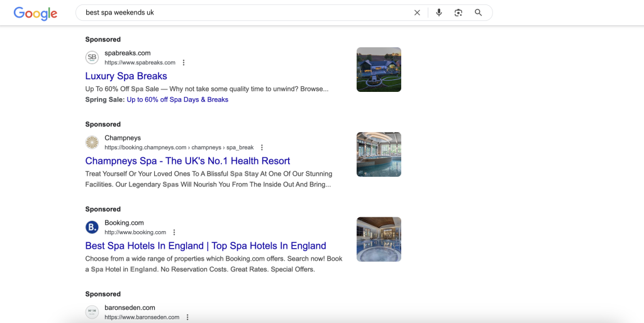
Task: Click the spabreaks.com site name
Action: (127, 53)
